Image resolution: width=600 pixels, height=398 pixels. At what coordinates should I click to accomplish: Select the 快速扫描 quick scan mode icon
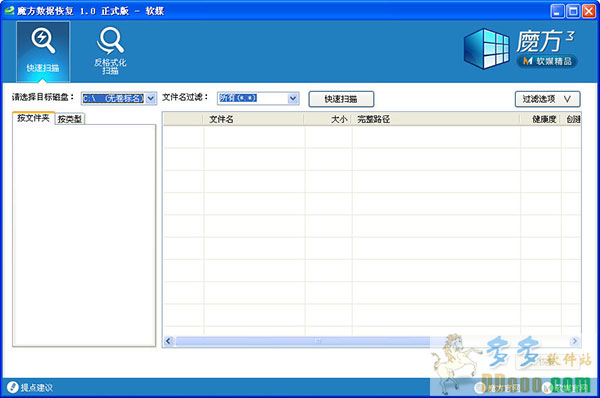pos(43,51)
